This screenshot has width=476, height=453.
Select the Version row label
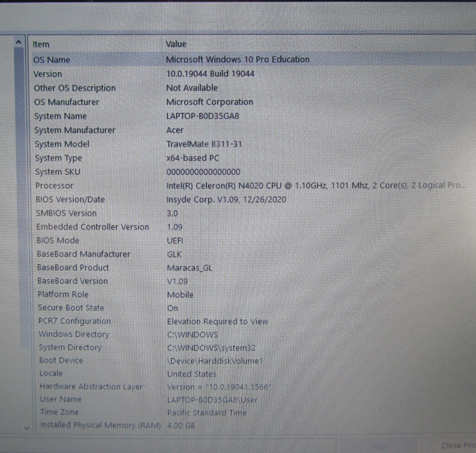point(48,74)
